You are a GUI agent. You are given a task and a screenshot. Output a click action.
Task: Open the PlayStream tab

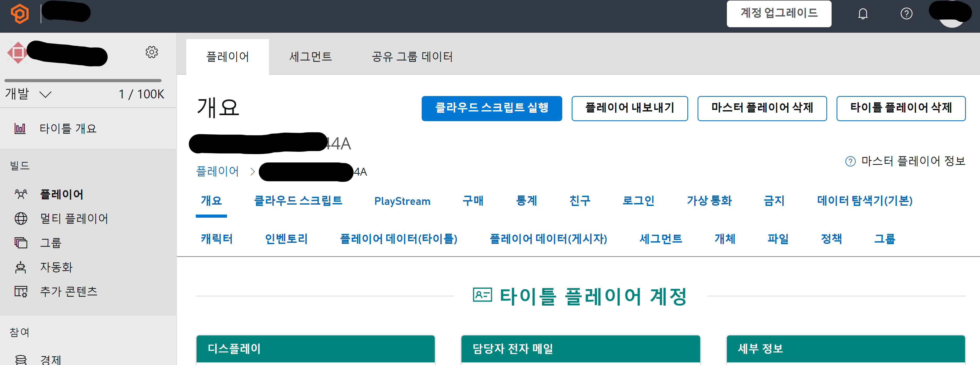point(402,201)
